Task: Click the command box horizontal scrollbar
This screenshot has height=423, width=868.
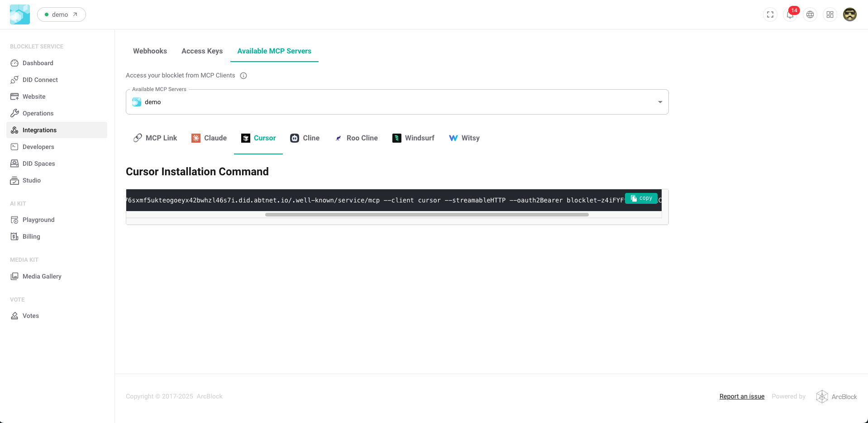Action: [x=426, y=215]
